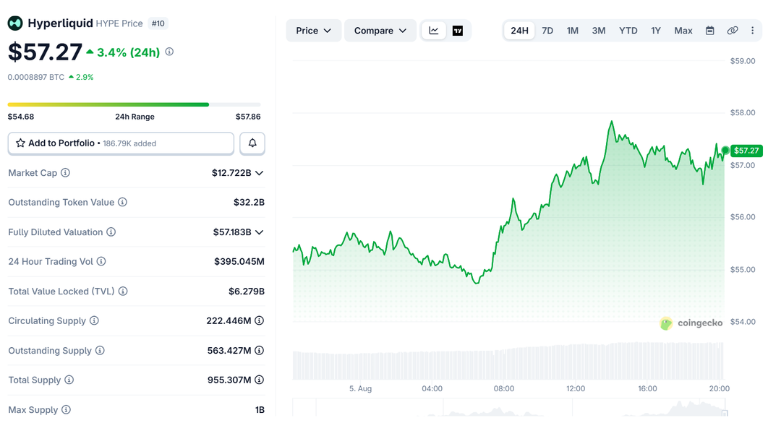Switch to TradingView chart icon
The image size is (768, 432).
tap(458, 30)
